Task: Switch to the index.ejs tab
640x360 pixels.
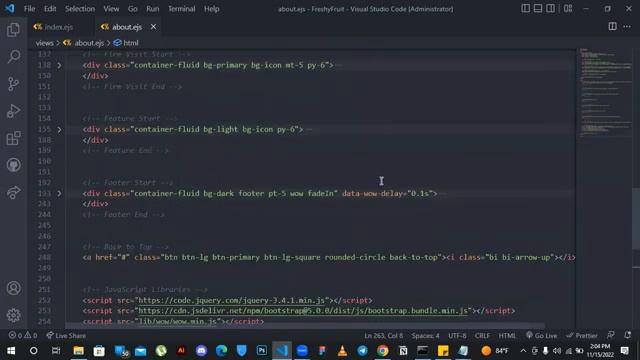Action: 58,27
